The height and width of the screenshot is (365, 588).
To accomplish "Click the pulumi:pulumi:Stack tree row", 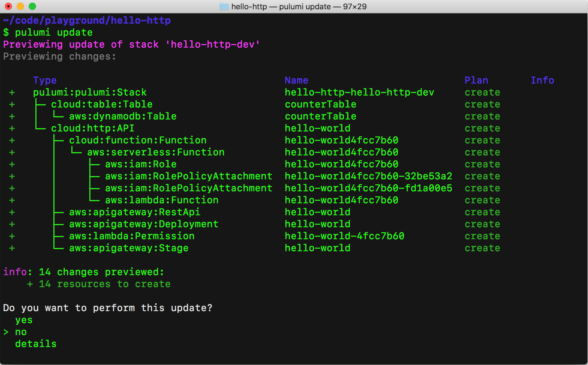I will 90,93.
